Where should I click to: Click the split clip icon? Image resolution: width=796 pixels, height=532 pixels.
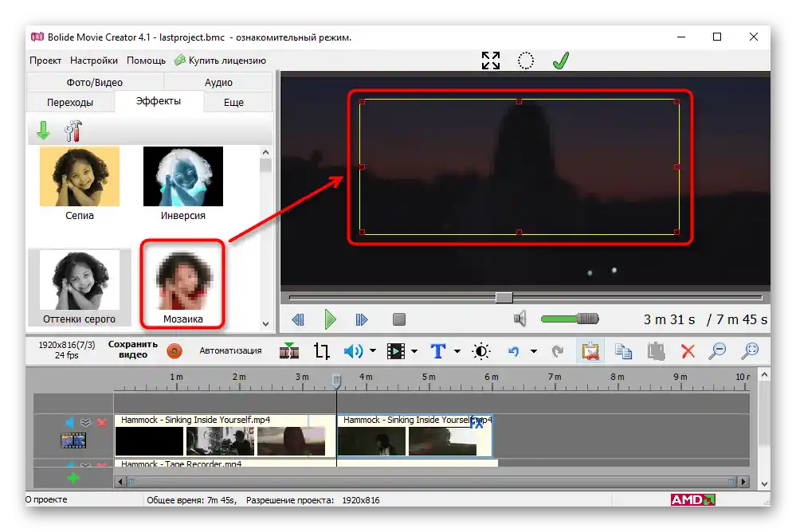click(x=289, y=350)
